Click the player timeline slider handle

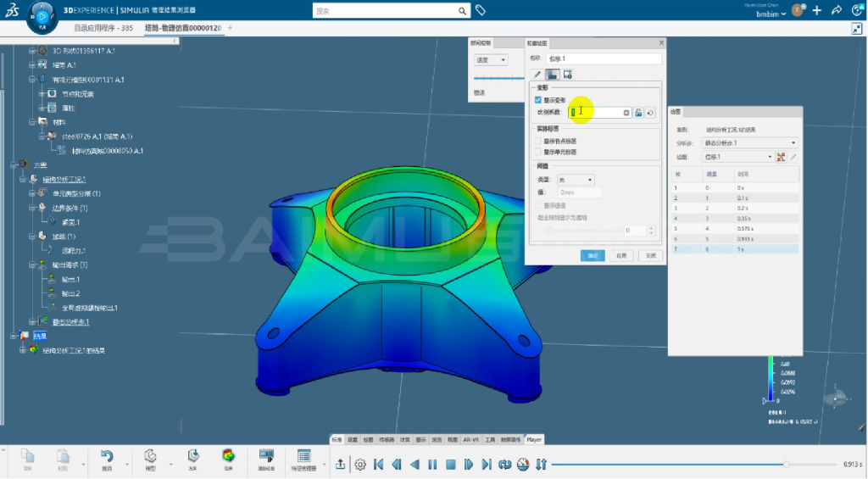[787, 465]
